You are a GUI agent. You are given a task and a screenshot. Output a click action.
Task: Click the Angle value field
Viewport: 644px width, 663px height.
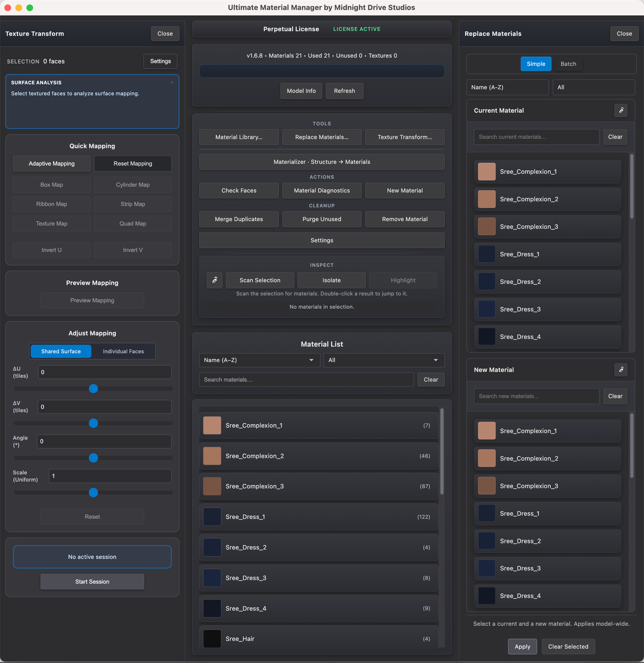point(104,441)
